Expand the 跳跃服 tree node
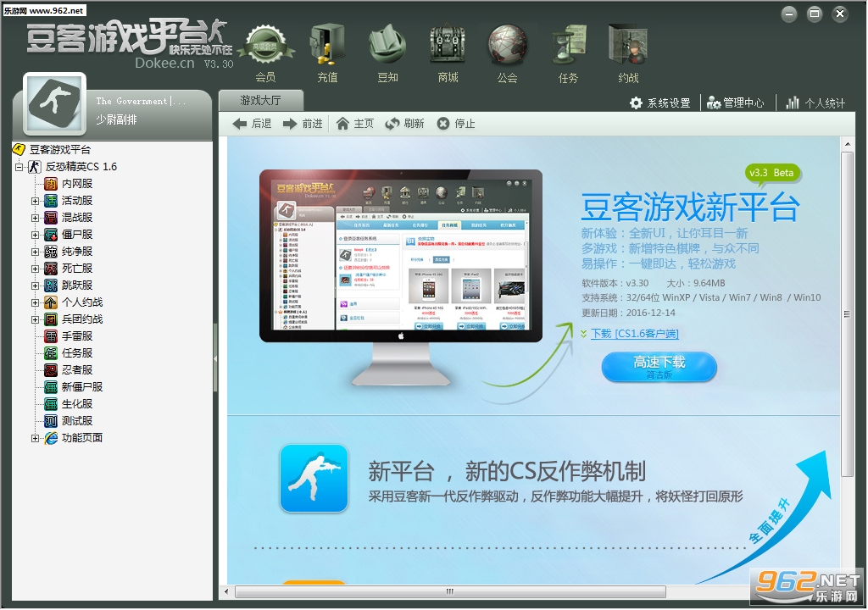868x610 pixels. [x=35, y=286]
